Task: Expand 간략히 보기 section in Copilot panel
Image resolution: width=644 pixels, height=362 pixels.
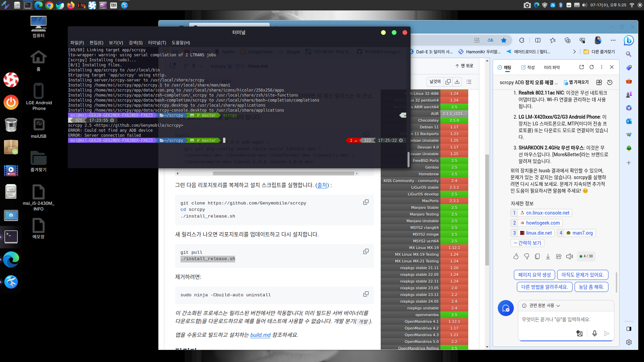Action: click(x=528, y=242)
